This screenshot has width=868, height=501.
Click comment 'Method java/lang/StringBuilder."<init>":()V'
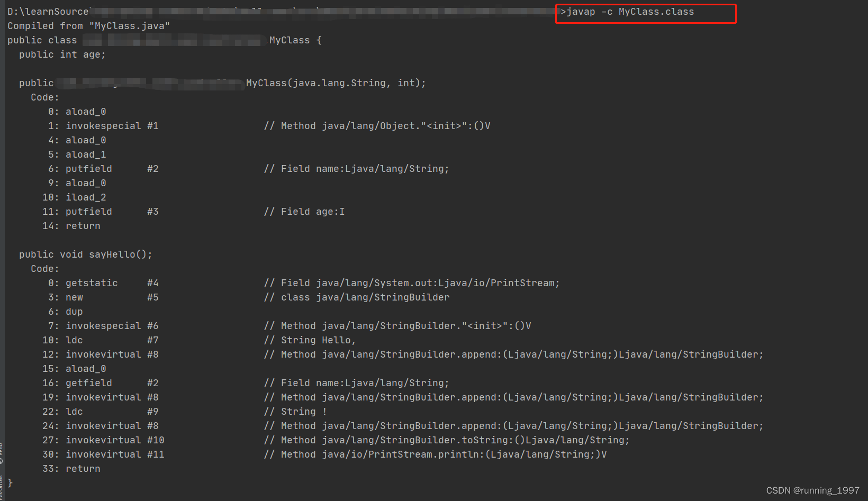point(406,326)
